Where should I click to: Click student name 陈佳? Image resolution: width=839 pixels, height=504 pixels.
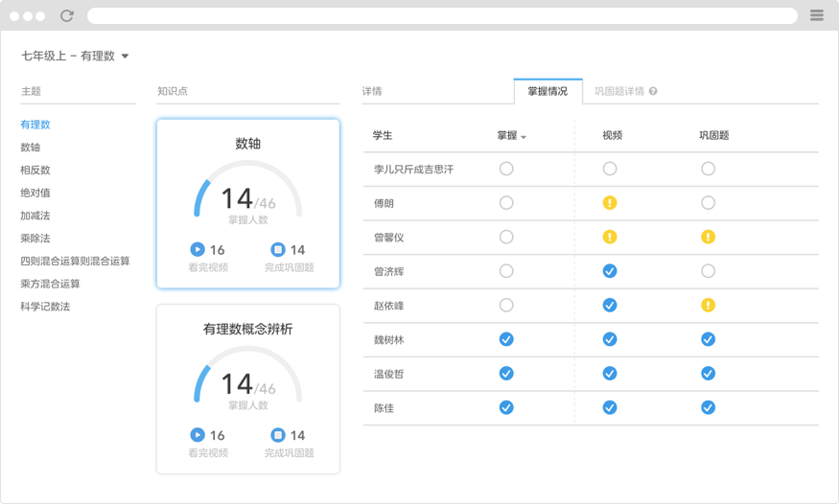tap(384, 408)
